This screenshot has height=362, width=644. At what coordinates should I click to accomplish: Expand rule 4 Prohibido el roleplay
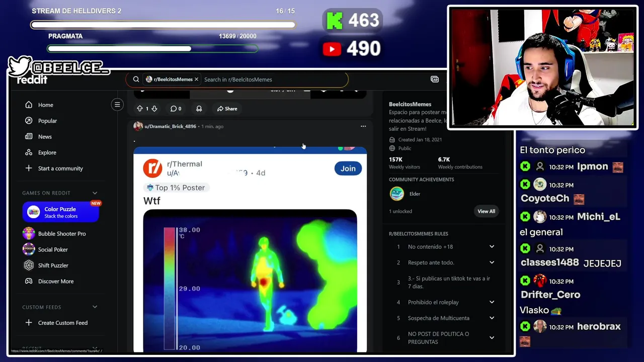492,302
